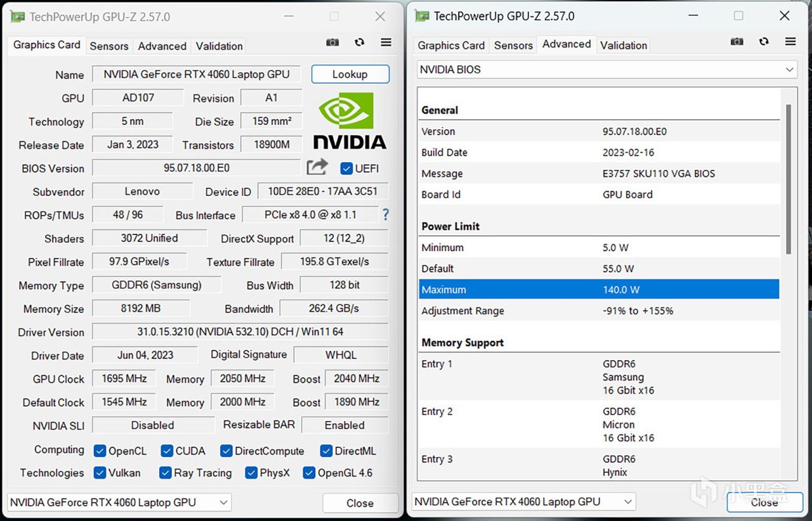Click the NVIDIA logo image
Image resolution: width=812 pixels, height=521 pixels.
350,121
